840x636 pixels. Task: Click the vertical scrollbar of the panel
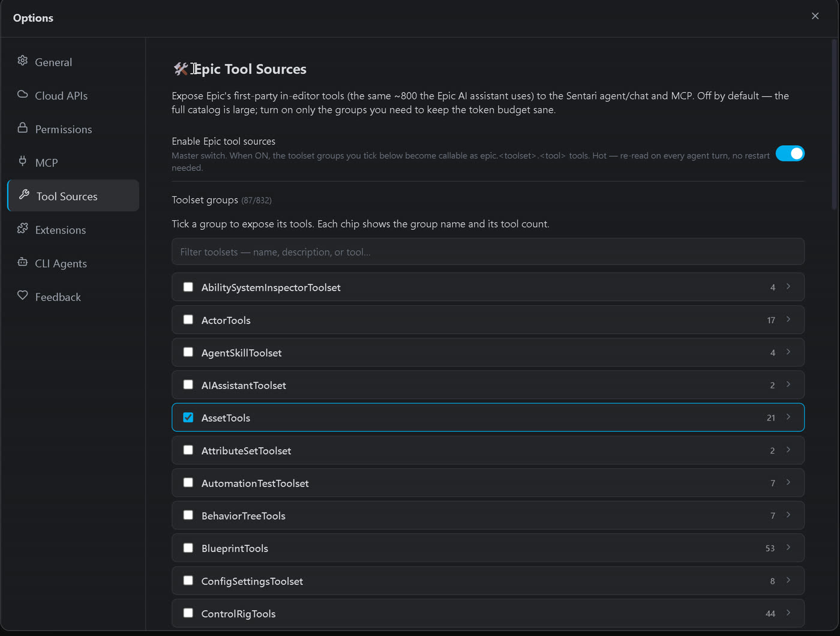834,124
